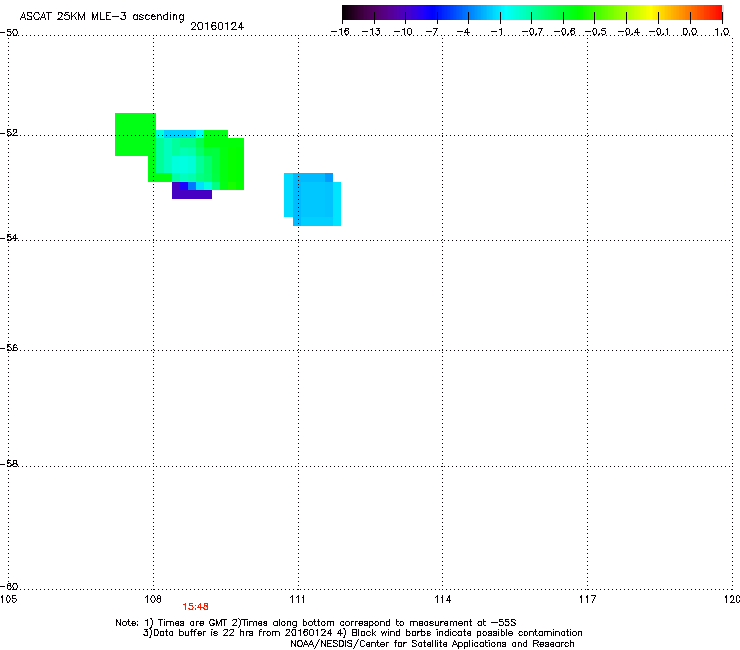The height and width of the screenshot is (650, 740).
Task: Pick the yellow section of the colorbar
Action: [651, 13]
